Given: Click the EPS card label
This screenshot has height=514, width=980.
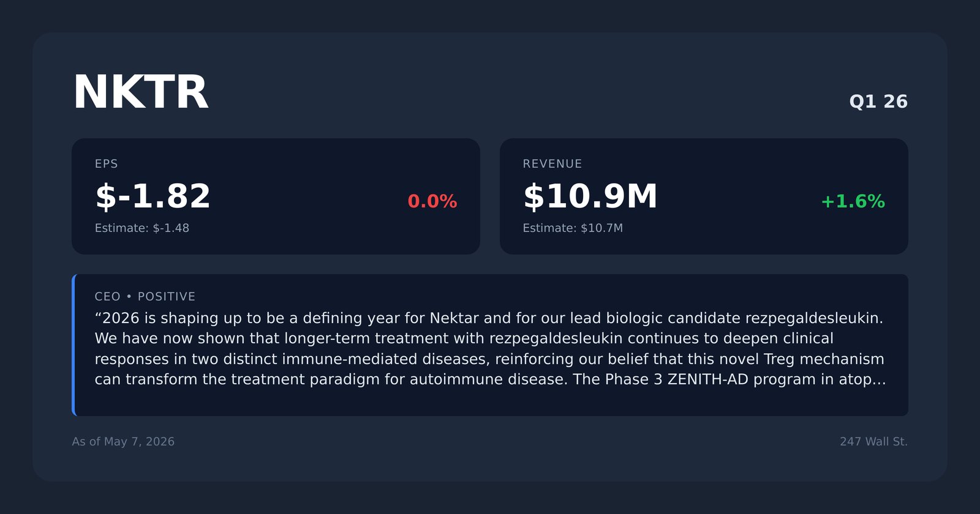Looking at the screenshot, I should (107, 164).
